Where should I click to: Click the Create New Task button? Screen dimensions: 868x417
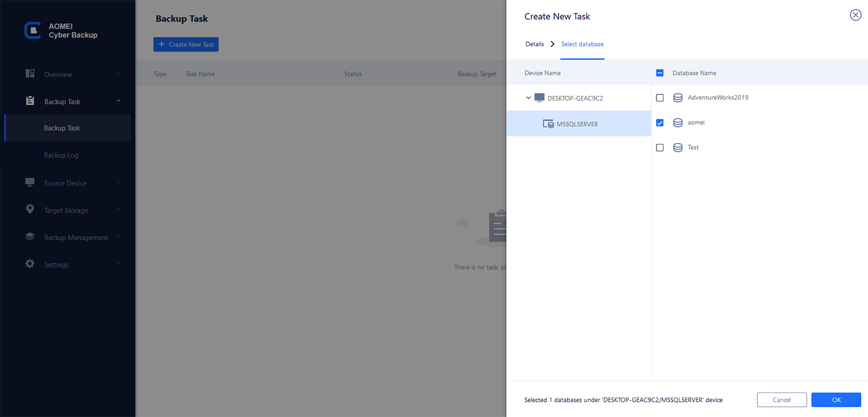click(x=186, y=44)
